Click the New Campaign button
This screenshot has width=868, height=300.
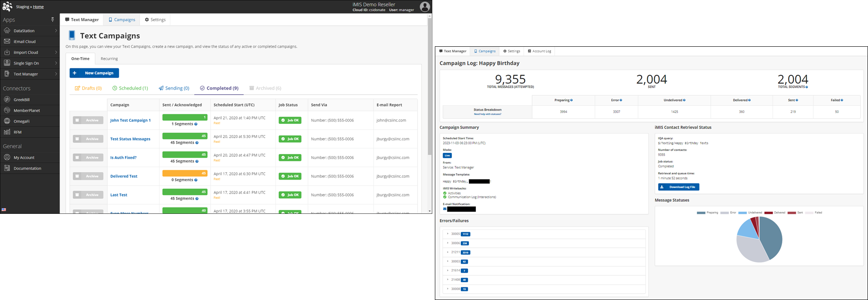[94, 73]
